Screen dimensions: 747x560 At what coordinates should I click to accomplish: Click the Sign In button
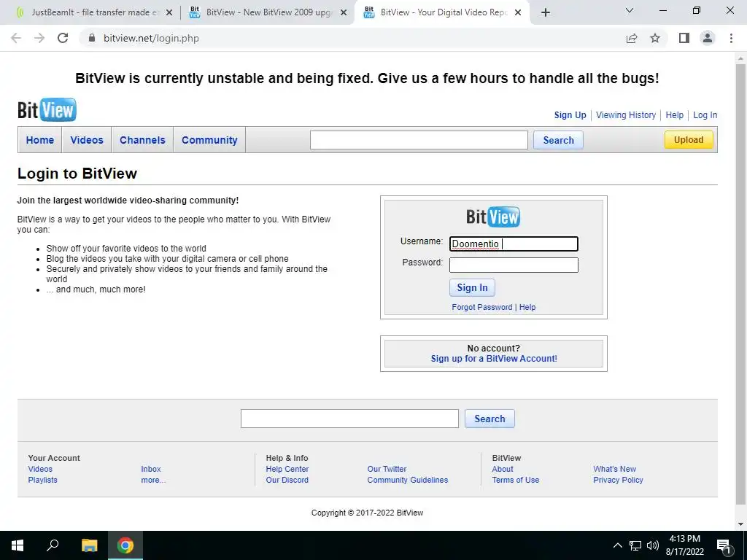(472, 287)
